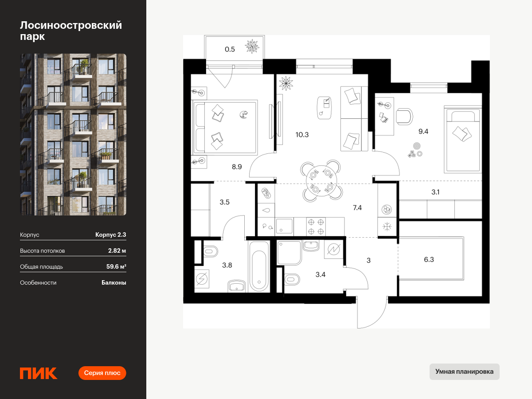
Task: Click the living room plant icon
Action: click(286, 82)
